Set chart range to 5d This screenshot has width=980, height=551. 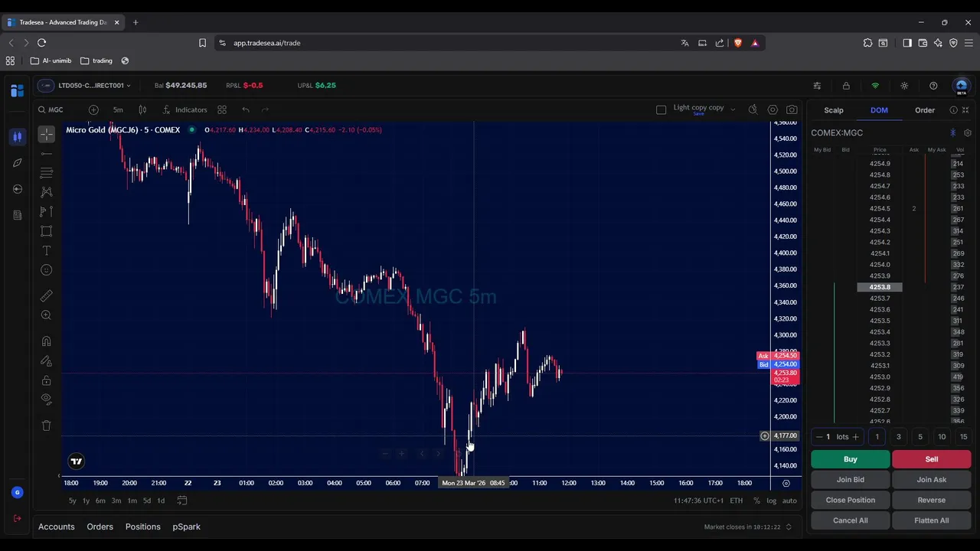click(x=147, y=500)
